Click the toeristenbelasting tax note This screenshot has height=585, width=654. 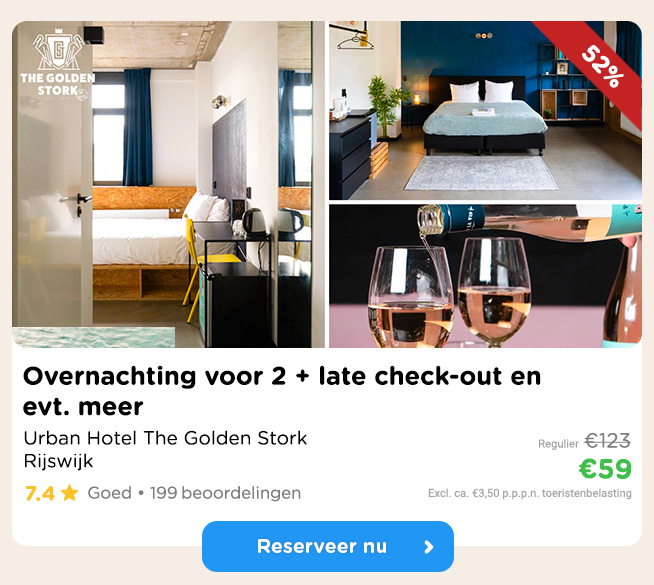[530, 493]
